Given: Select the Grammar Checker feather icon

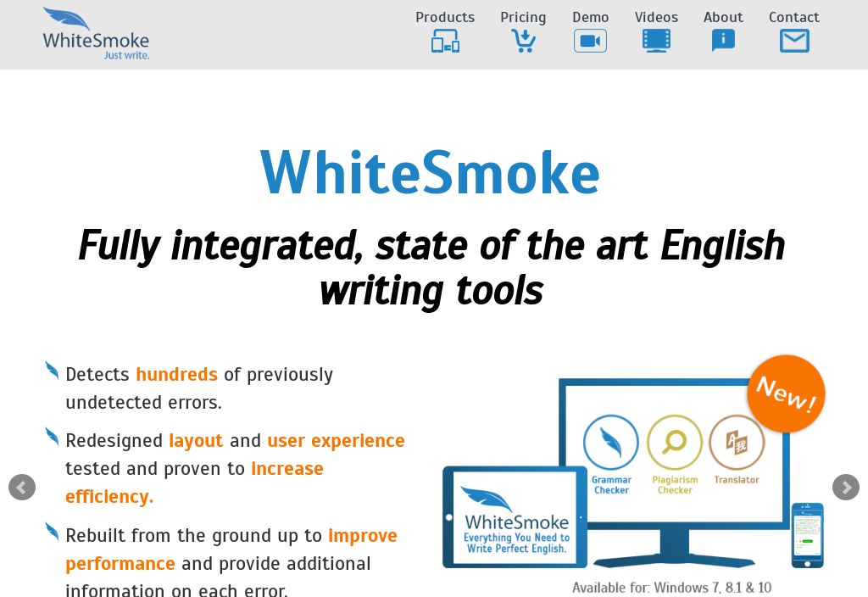Looking at the screenshot, I should coord(610,444).
